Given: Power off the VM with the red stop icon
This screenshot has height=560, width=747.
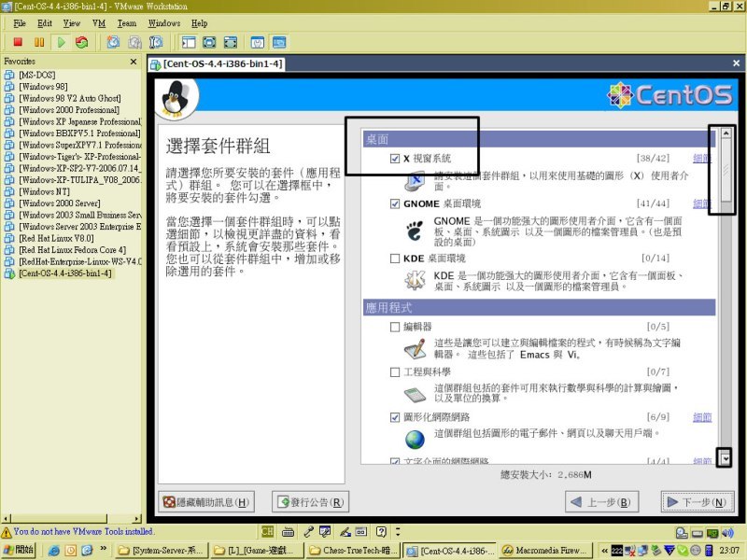Looking at the screenshot, I should tap(18, 42).
